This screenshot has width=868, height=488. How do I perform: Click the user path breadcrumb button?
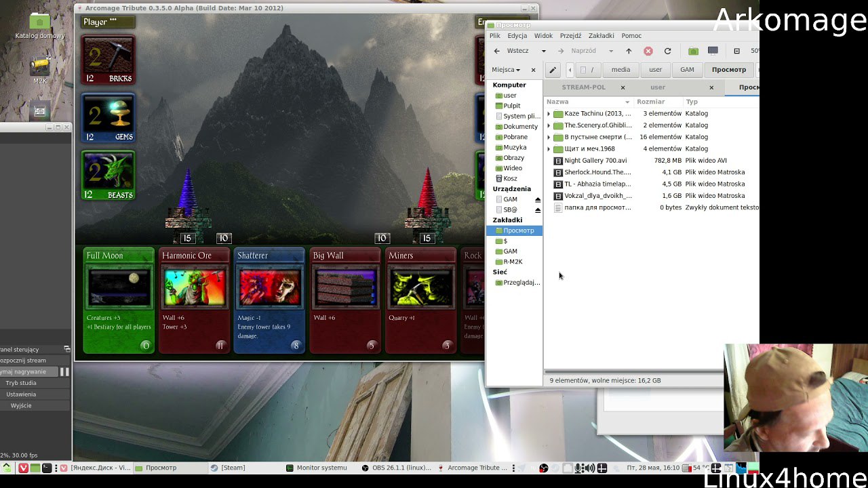coord(655,69)
